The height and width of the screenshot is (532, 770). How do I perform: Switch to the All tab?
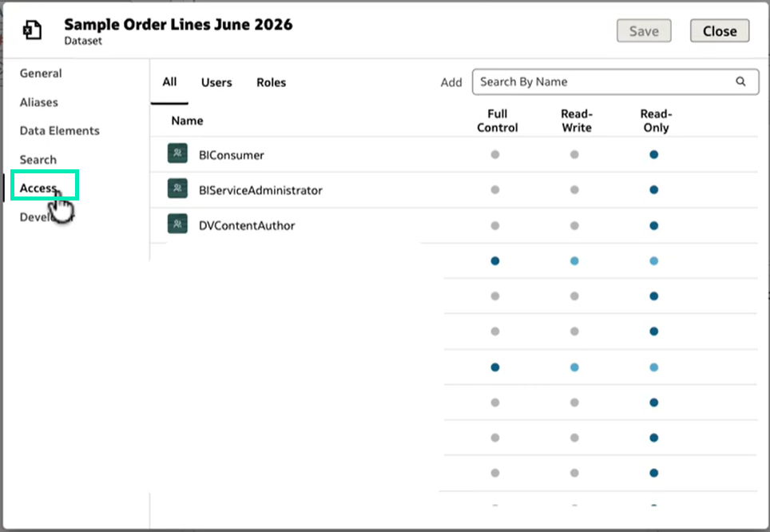pyautogui.click(x=169, y=82)
